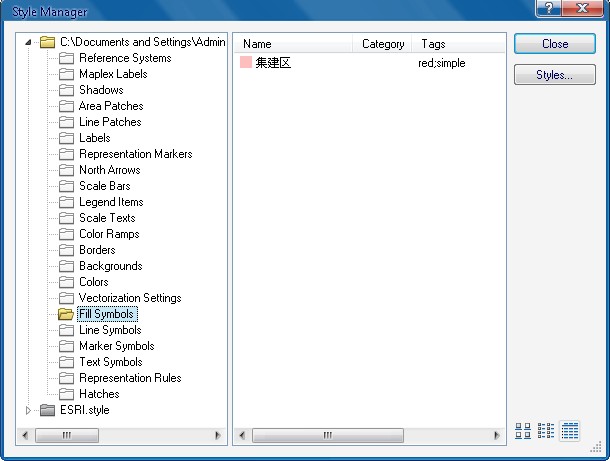Select the Marker Symbols tree item
This screenshot has width=610, height=461.
click(117, 346)
